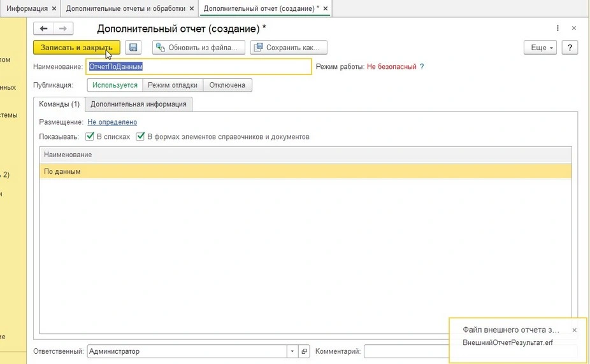Image resolution: width=590 pixels, height=364 pixels.
Task: Open the Еще dropdown menu
Action: point(540,48)
